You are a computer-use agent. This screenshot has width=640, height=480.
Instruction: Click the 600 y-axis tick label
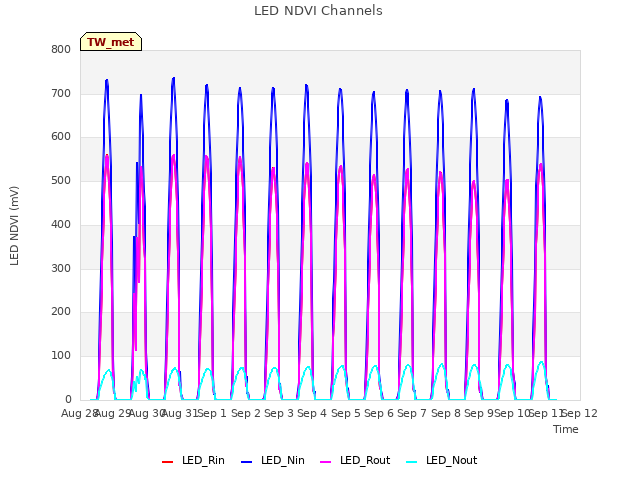[61, 137]
